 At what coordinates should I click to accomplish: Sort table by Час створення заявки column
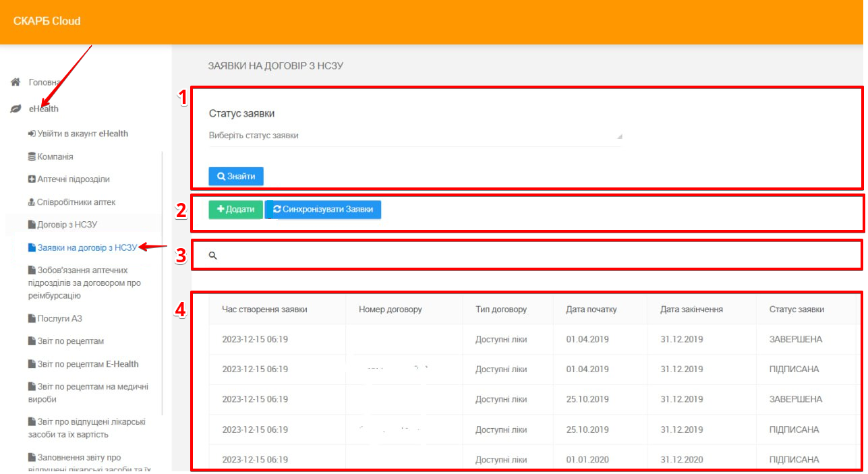pos(264,309)
